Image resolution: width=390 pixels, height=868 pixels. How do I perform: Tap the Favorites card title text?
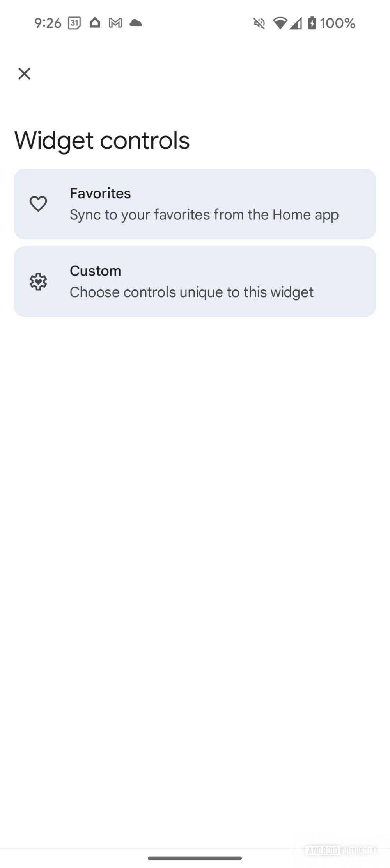pyautogui.click(x=100, y=193)
